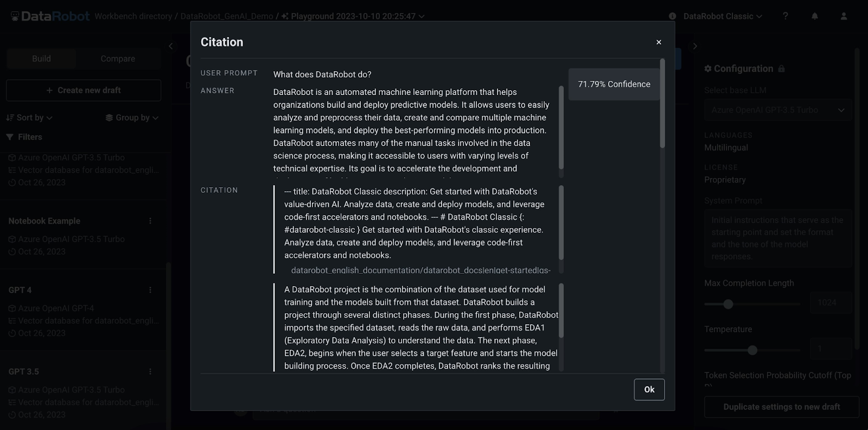Open the GPT 4 draft options menu
The width and height of the screenshot is (868, 430).
[150, 290]
